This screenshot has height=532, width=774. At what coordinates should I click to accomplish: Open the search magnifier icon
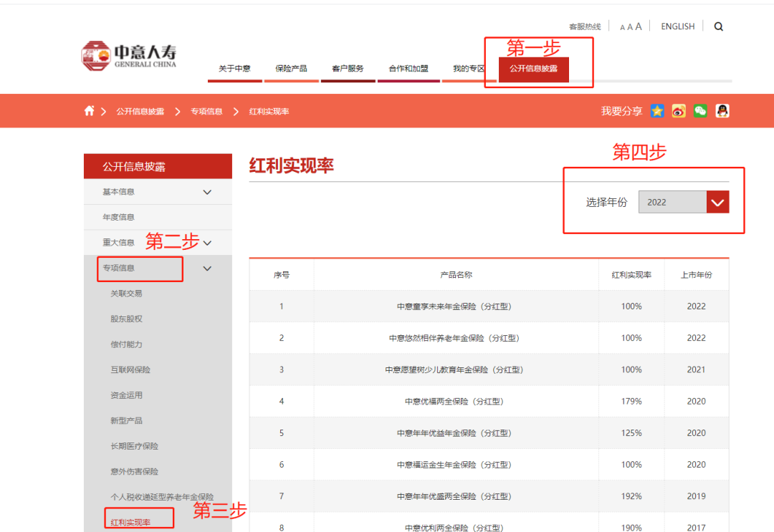(x=719, y=26)
